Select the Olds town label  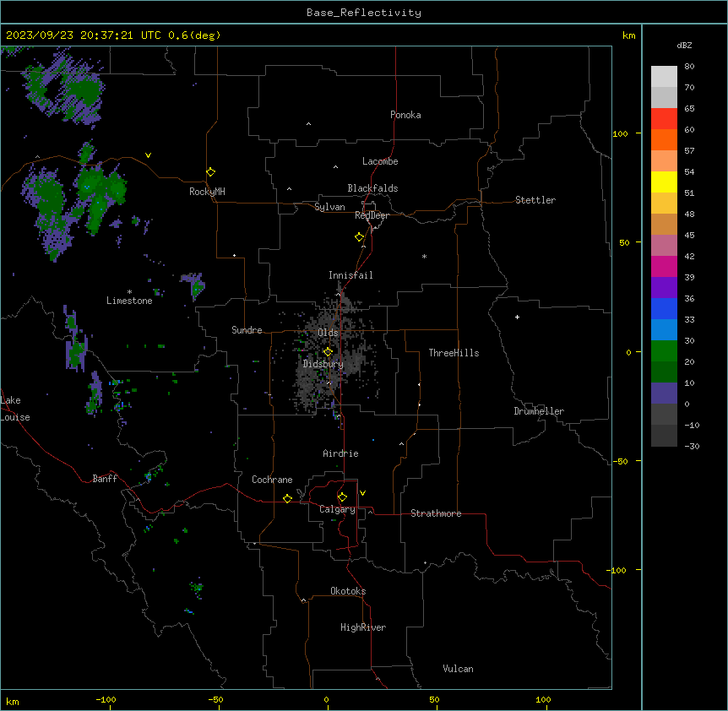coord(328,333)
